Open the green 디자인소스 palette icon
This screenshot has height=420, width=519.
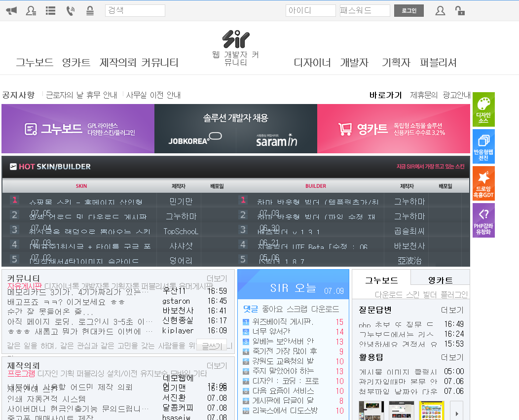click(483, 109)
